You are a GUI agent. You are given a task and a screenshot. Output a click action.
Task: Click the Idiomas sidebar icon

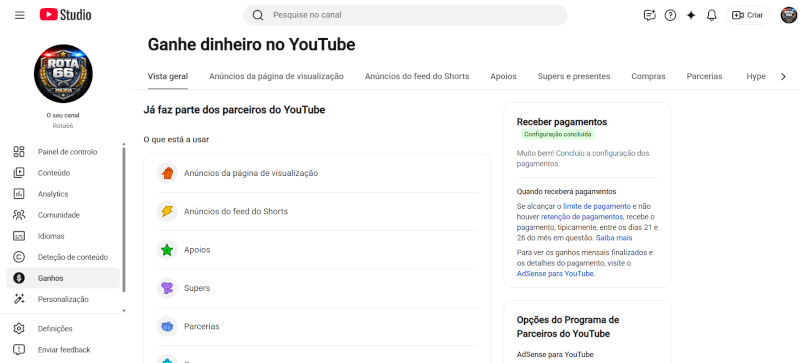19,236
